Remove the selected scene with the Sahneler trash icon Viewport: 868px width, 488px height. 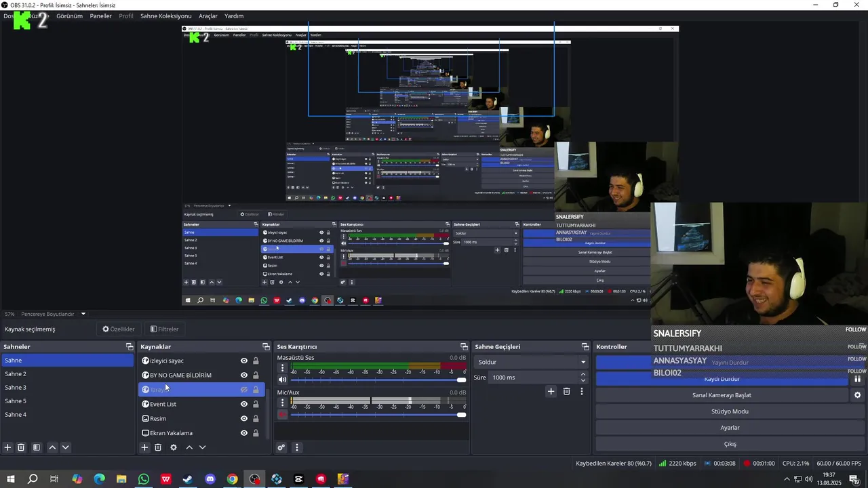21,447
